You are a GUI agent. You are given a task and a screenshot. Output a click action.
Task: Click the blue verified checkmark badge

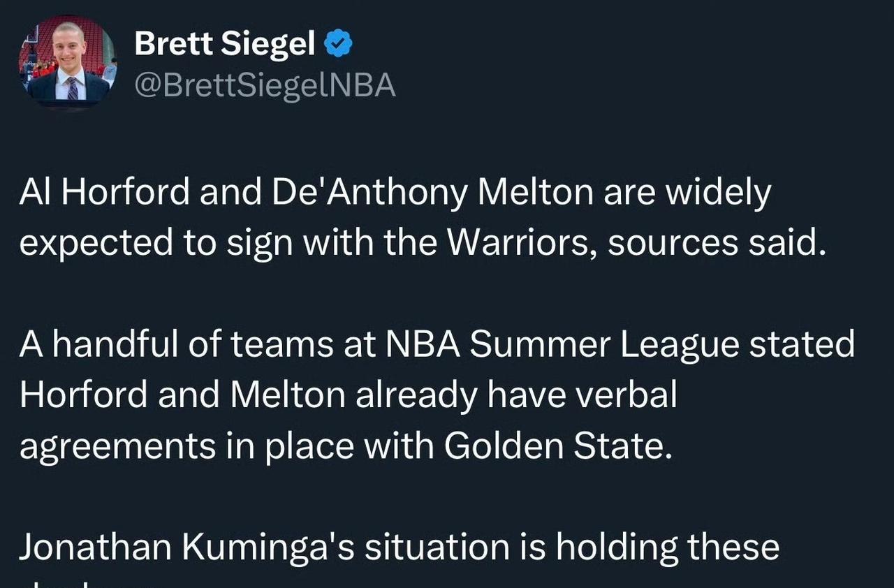coord(339,45)
